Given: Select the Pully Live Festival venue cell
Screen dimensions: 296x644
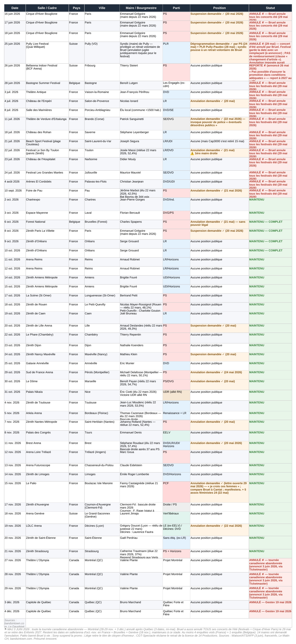Looking at the screenshot, I should [47, 52].
